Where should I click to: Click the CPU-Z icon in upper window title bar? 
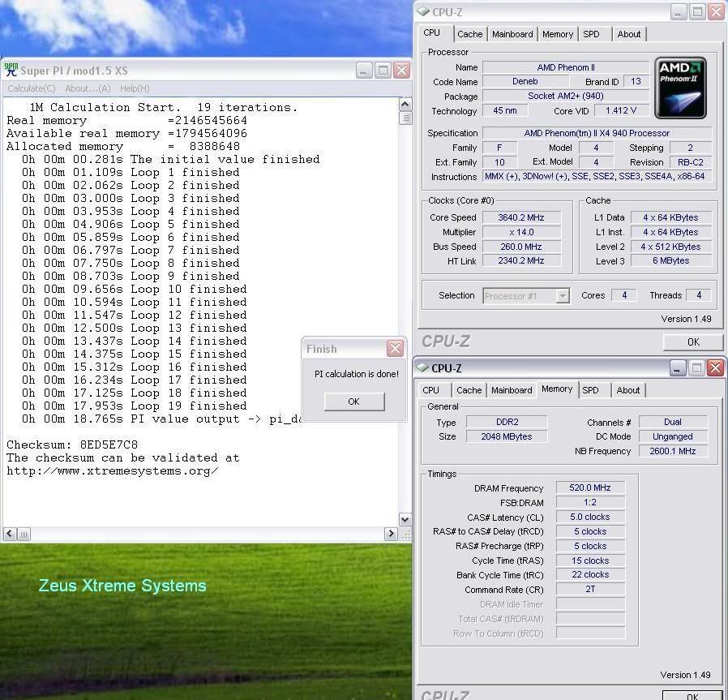pos(423,11)
